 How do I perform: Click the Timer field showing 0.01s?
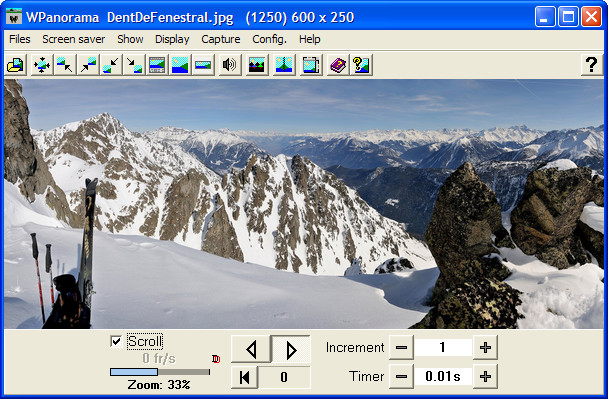point(443,376)
